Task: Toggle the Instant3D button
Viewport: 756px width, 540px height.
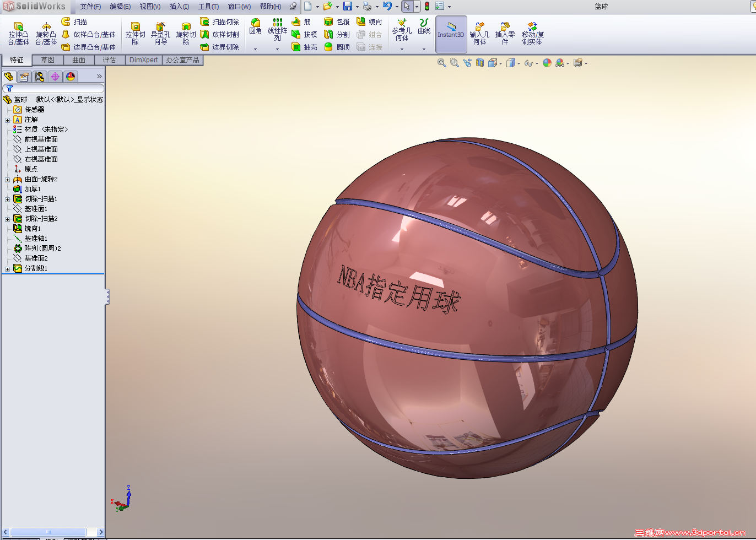Action: click(x=451, y=34)
